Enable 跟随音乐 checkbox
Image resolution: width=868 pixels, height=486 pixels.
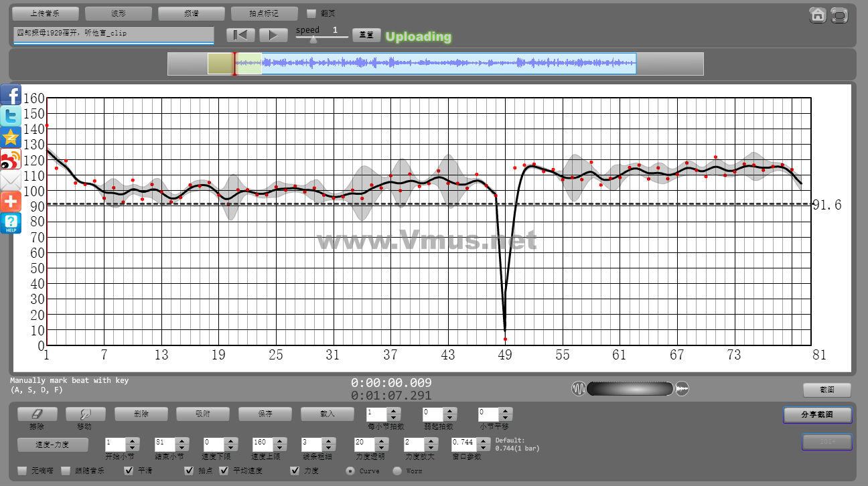pyautogui.click(x=66, y=471)
